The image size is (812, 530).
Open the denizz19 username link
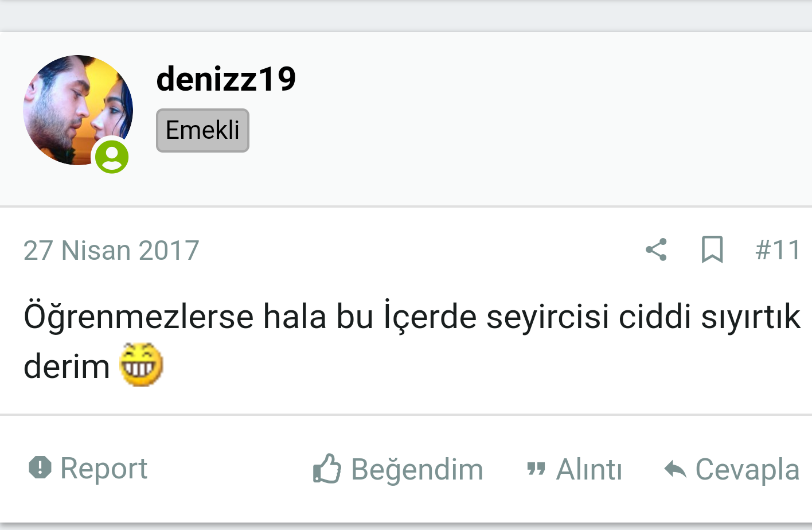pyautogui.click(x=226, y=79)
